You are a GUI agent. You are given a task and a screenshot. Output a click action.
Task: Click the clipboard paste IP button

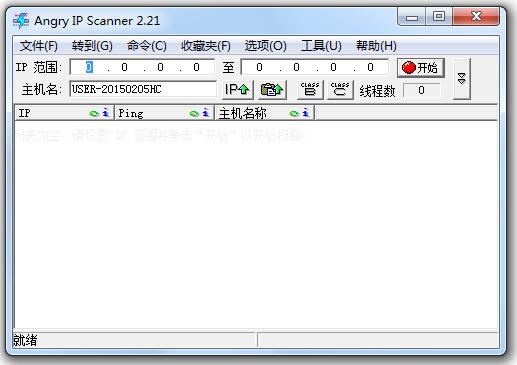(272, 90)
